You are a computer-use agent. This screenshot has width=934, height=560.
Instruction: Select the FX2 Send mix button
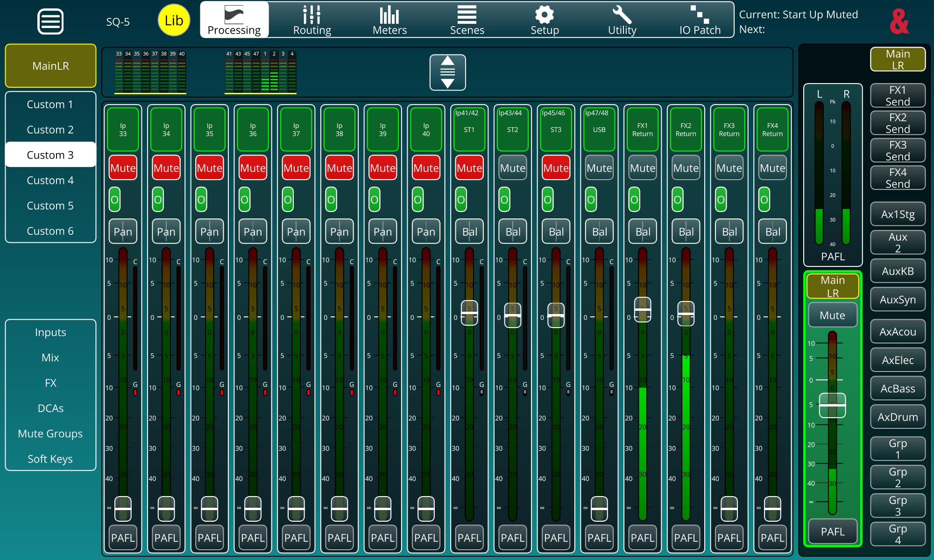point(898,123)
